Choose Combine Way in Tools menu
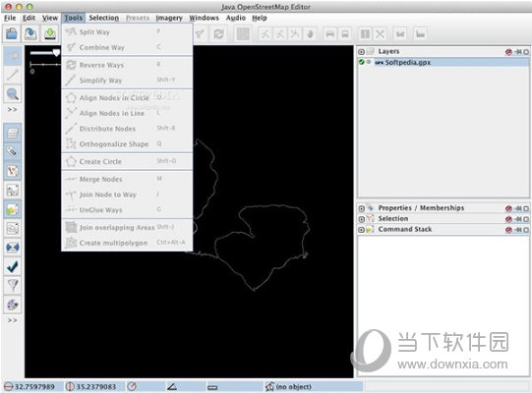The height and width of the screenshot is (393, 532). pyautogui.click(x=127, y=47)
